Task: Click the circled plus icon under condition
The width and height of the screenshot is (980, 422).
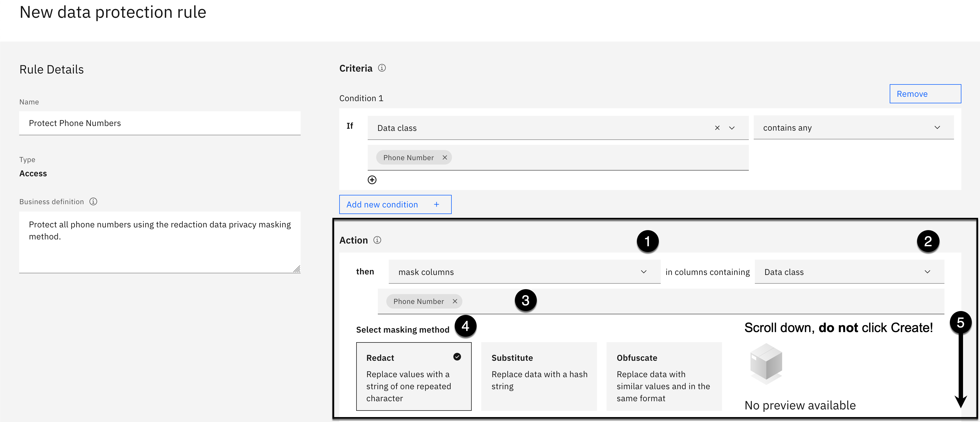Action: coord(372,180)
